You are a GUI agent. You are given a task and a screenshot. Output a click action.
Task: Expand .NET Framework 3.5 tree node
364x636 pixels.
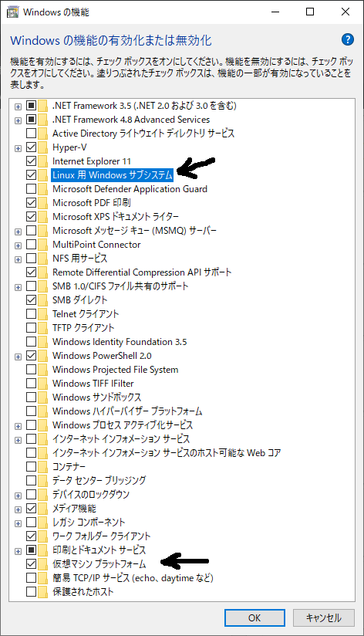tap(18, 107)
